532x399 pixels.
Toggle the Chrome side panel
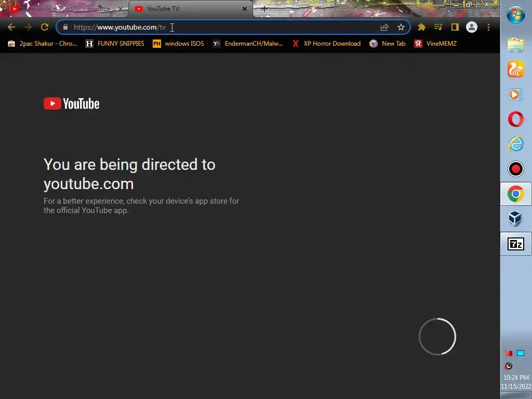[x=455, y=27]
